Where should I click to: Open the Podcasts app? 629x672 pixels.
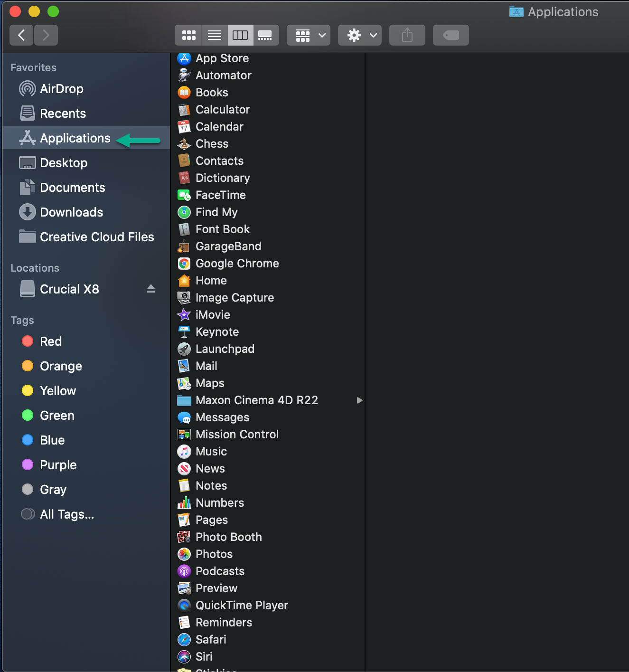[220, 571]
